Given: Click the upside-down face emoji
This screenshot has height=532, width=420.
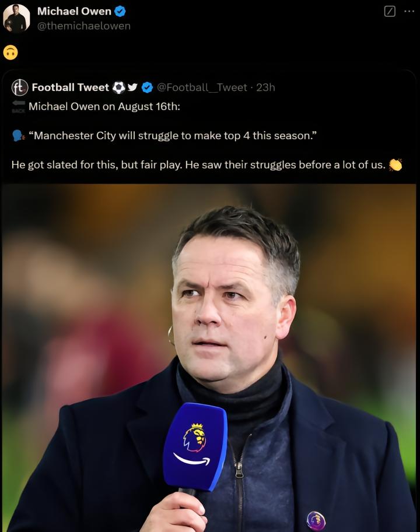Looking at the screenshot, I should point(10,52).
